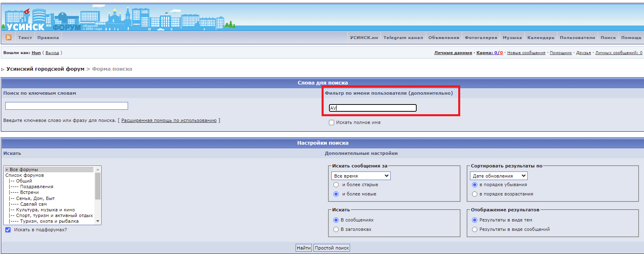Open "Расширенная помощь по использованию" link
Screen dimensions: 644x254
pyautogui.click(x=169, y=120)
